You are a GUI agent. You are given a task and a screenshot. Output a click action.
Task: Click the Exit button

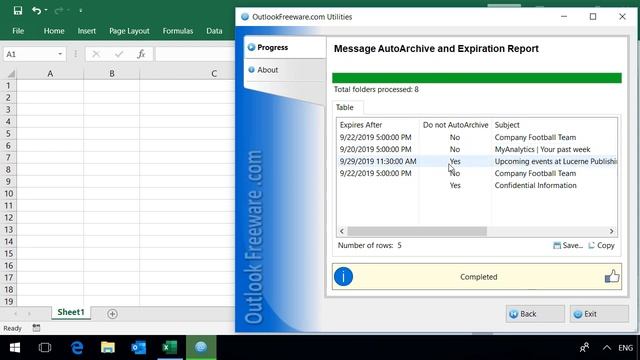point(599,314)
